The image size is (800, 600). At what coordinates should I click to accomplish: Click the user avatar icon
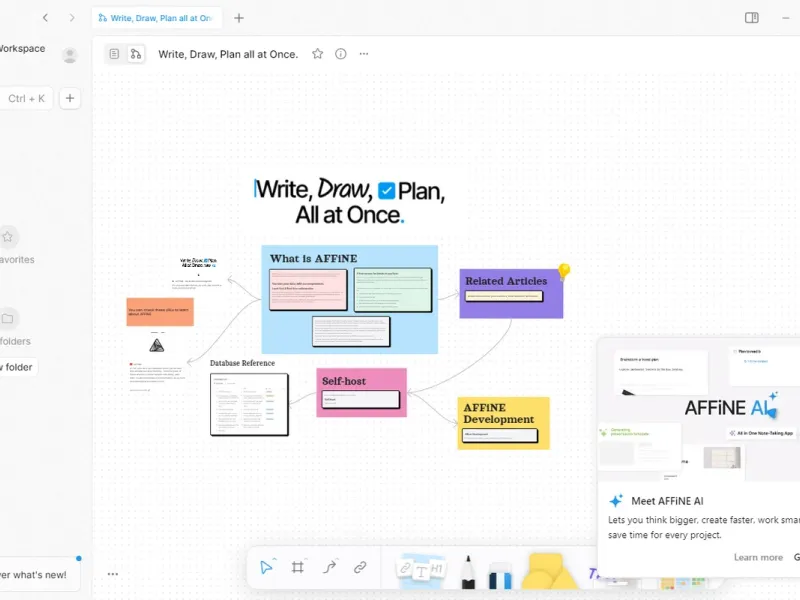[70, 55]
